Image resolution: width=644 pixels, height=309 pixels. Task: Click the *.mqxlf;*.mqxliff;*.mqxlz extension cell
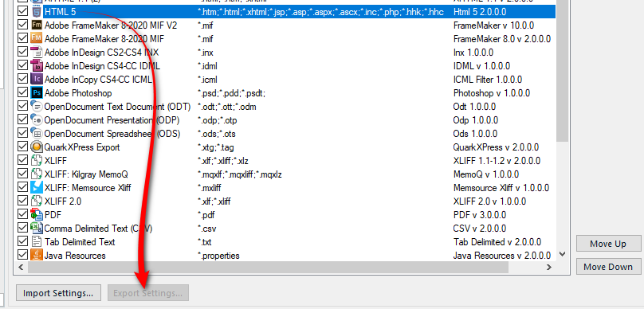240,174
